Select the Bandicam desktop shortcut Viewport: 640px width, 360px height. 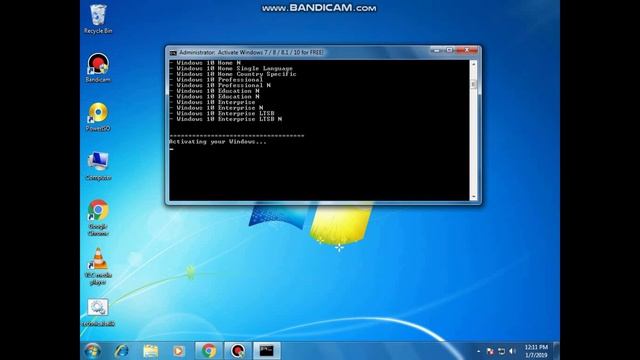tap(98, 68)
